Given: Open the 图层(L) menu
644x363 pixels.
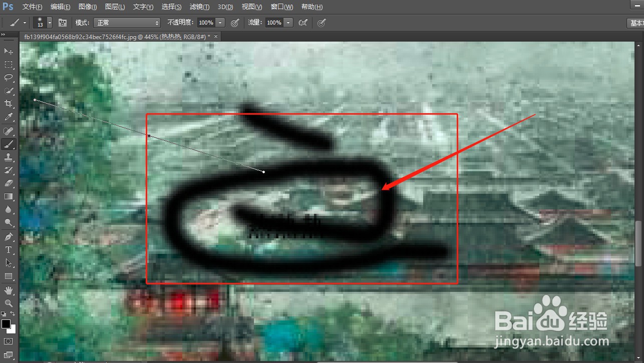Looking at the screenshot, I should (115, 7).
